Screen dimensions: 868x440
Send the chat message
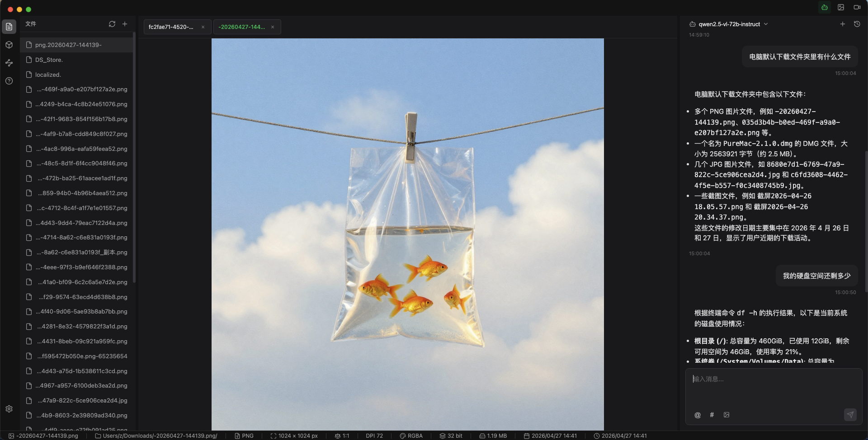click(x=850, y=415)
